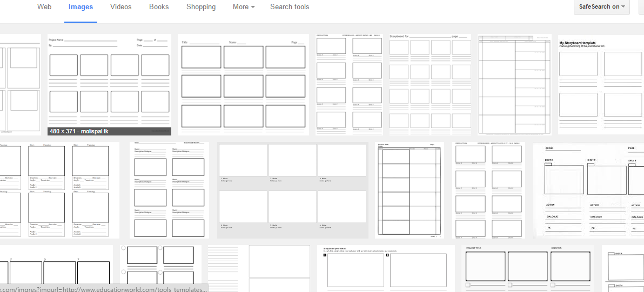Select the Images tab

(x=81, y=7)
